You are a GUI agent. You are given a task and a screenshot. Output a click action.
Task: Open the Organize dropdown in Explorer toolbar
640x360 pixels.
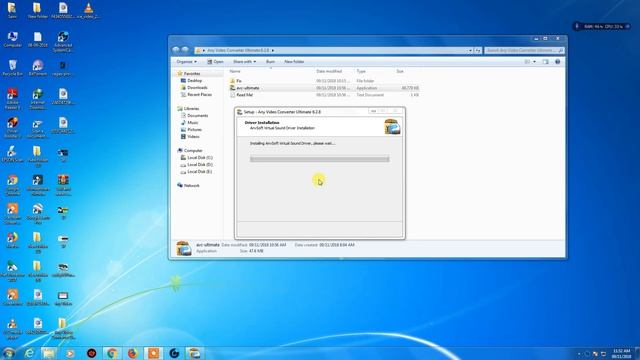[x=187, y=62]
